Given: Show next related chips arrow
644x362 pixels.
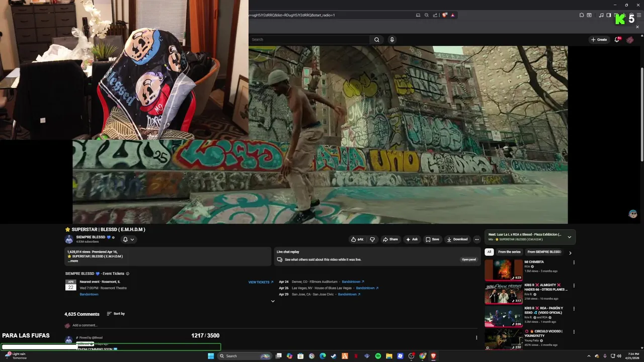Looking at the screenshot, I should [x=570, y=252].
